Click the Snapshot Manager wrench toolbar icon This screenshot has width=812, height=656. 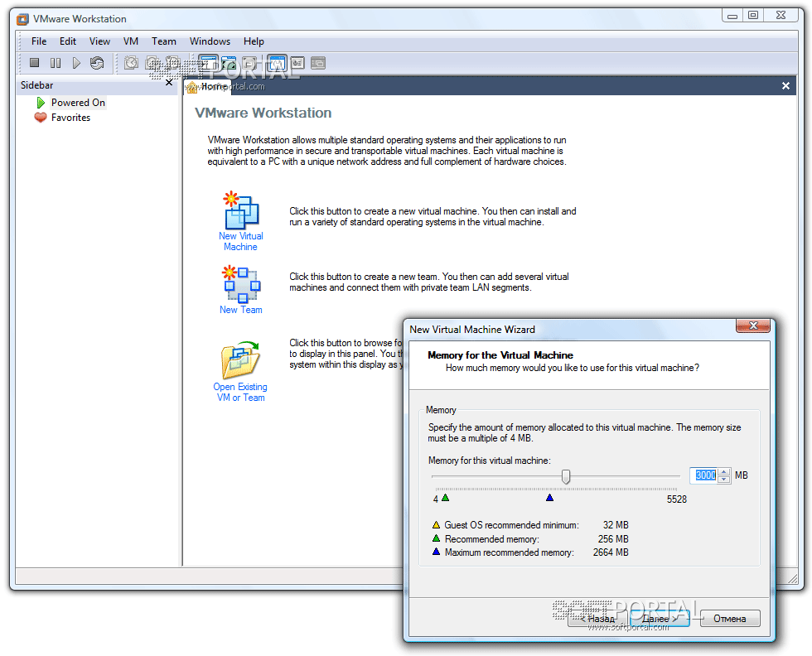(x=172, y=63)
